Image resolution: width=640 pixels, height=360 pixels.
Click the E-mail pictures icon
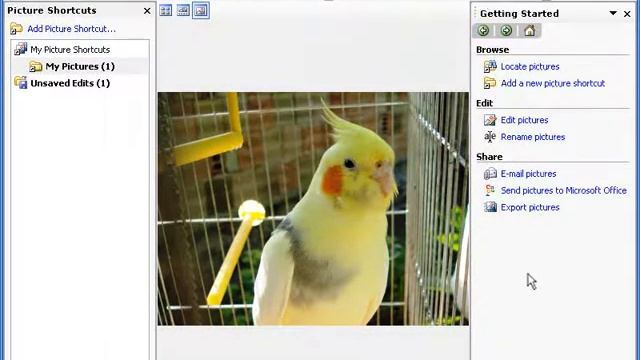tap(490, 174)
